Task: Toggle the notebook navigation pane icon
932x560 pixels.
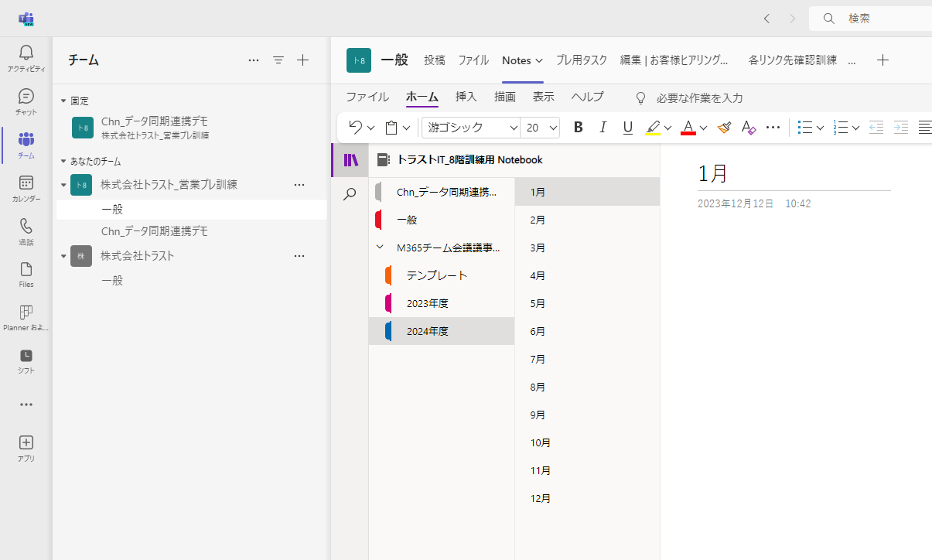Action: (x=350, y=160)
